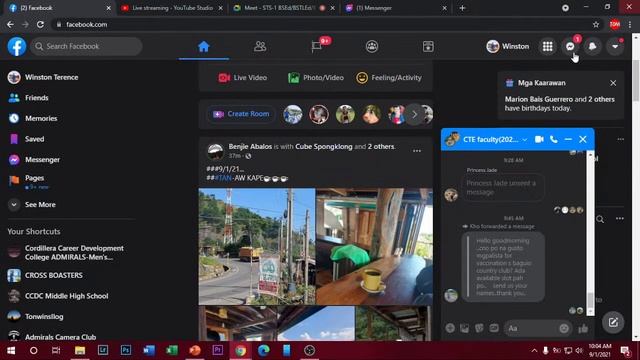Open the apps grid menu icon

547,47
